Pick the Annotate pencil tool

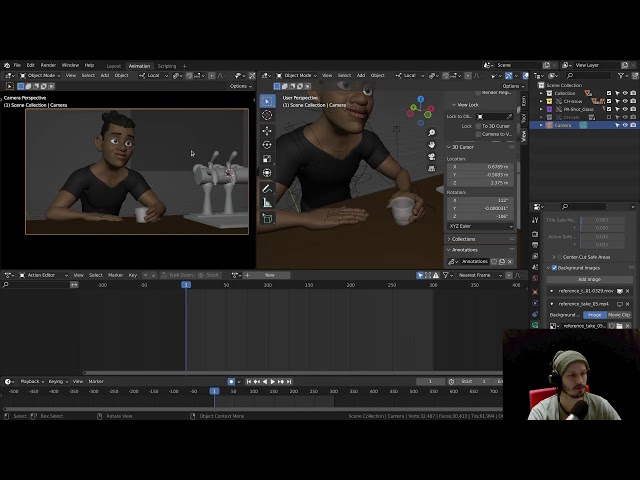267,189
